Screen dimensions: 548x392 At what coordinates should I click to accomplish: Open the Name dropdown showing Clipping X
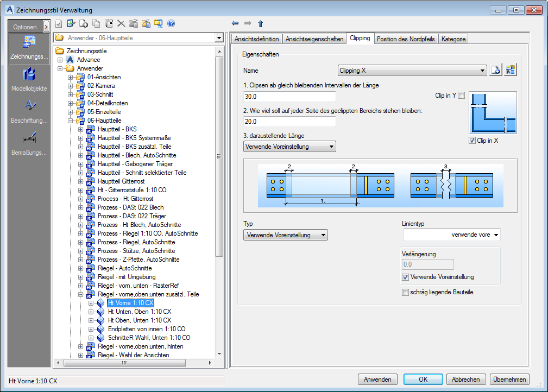pos(412,71)
